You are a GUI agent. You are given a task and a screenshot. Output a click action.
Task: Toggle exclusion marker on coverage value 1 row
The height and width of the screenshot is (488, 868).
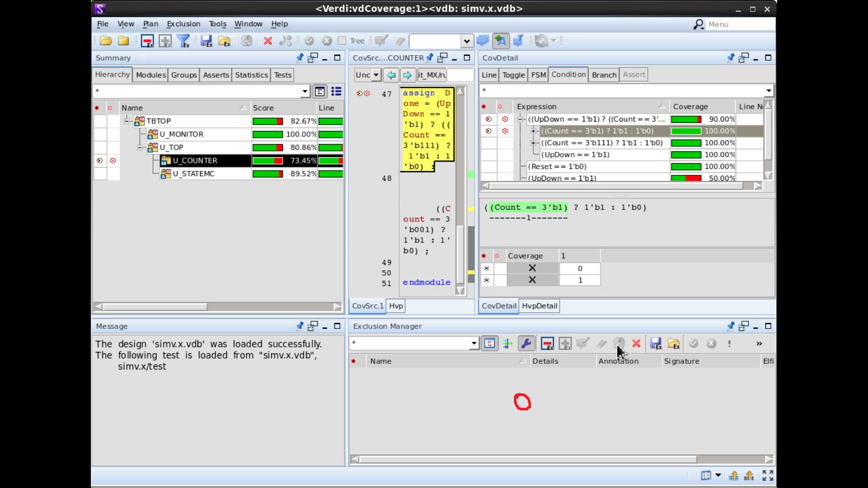486,280
